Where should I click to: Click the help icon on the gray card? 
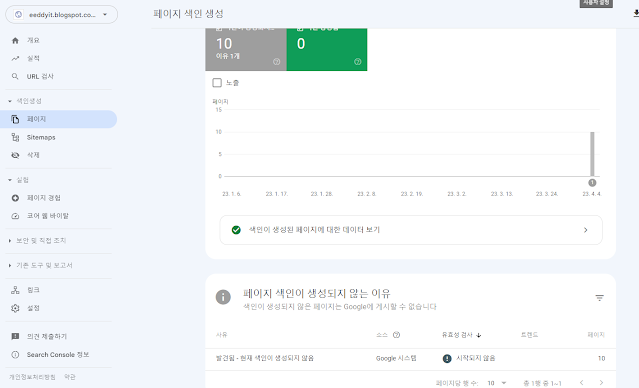click(x=276, y=62)
